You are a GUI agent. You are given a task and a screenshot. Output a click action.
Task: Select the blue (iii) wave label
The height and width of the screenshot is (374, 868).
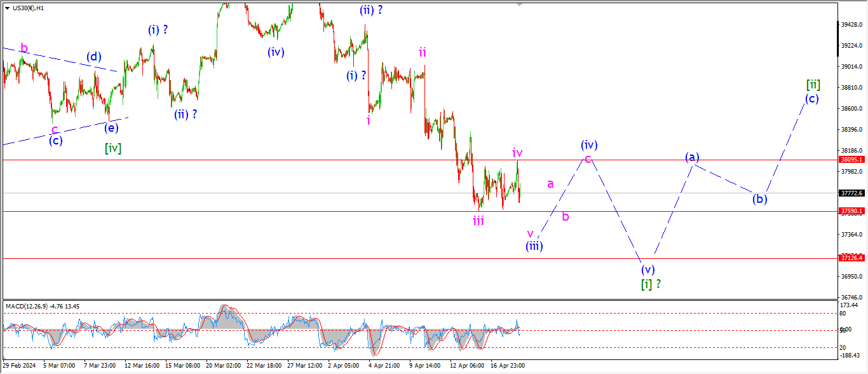coord(534,246)
